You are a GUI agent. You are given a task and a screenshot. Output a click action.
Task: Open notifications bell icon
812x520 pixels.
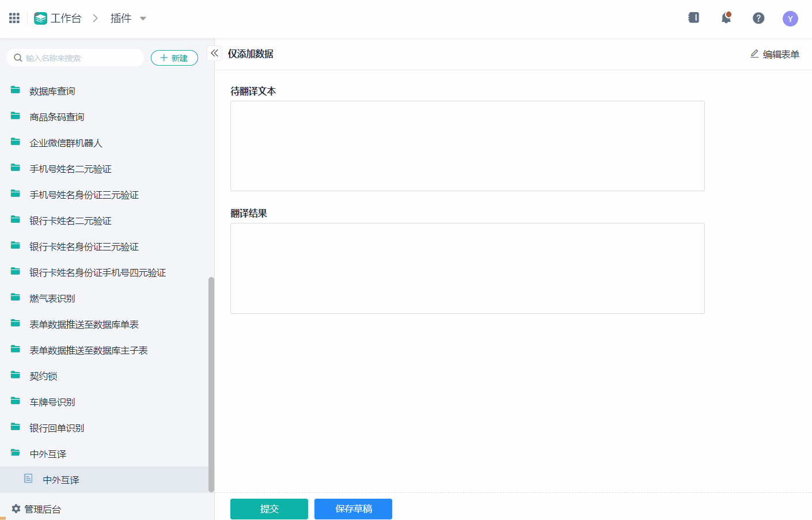click(726, 18)
